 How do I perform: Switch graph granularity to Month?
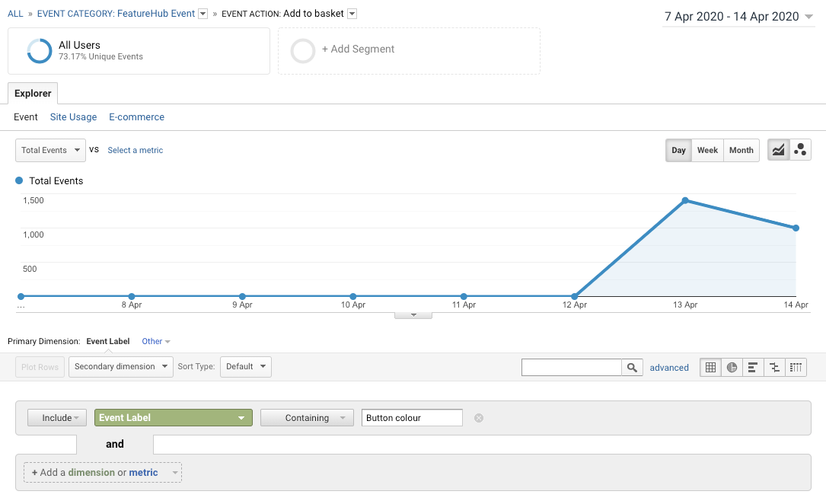tap(740, 150)
